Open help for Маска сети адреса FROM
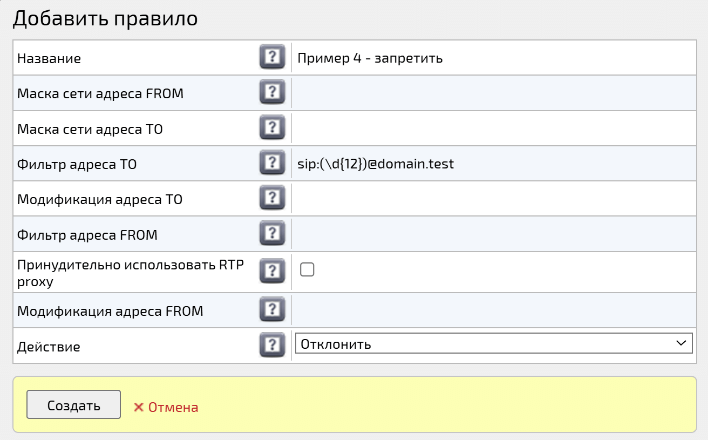708x440 pixels. [271, 93]
